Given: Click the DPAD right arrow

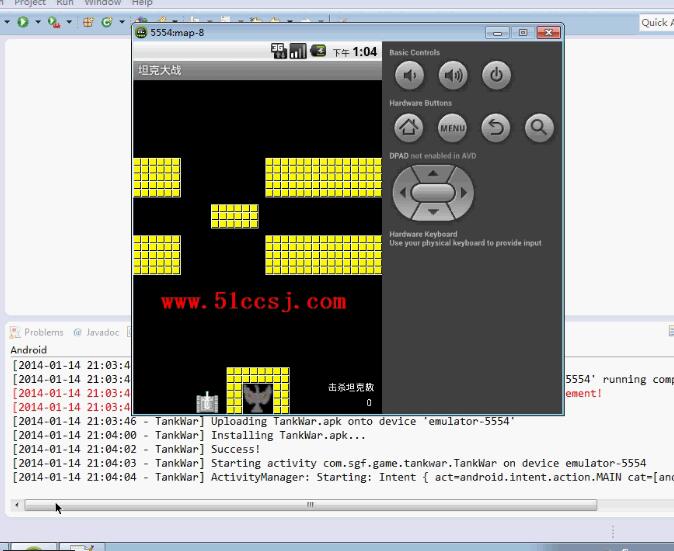Looking at the screenshot, I should pyautogui.click(x=464, y=193).
